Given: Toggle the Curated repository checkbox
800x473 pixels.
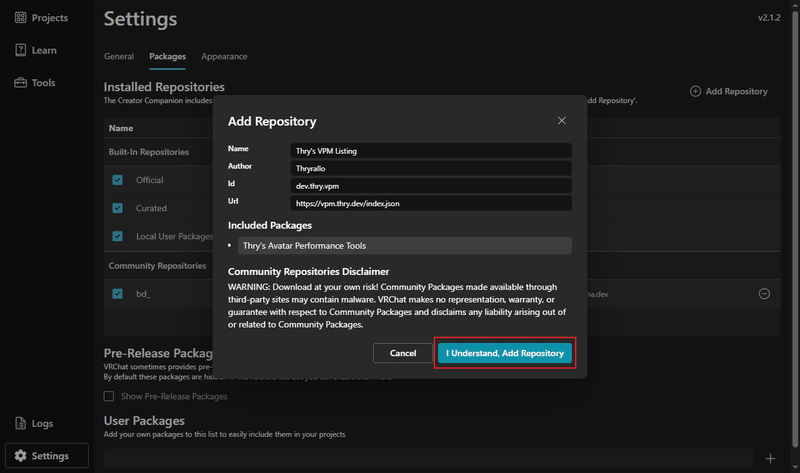Looking at the screenshot, I should [x=117, y=208].
